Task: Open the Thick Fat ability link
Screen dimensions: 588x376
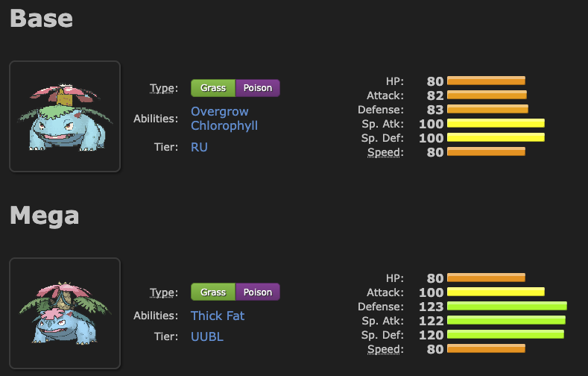Action: coord(218,316)
